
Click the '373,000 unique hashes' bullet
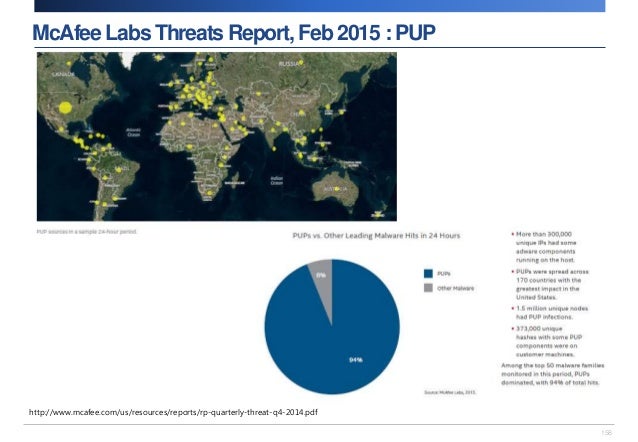(x=547, y=341)
